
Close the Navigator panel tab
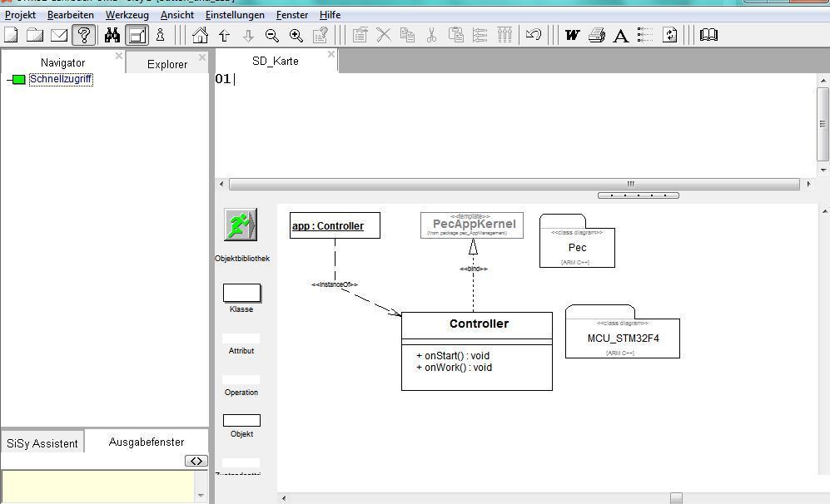point(118,56)
